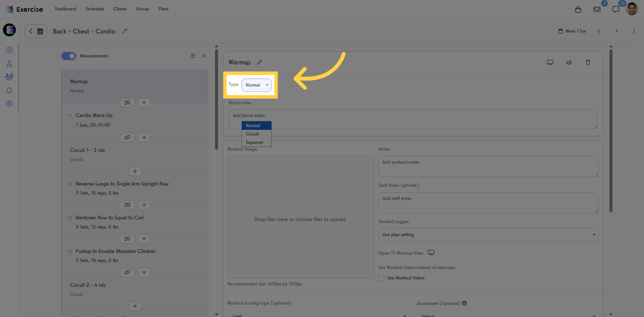This screenshot has width=644, height=317.
Task: Toggle the Measurements switch
Action: [69, 56]
